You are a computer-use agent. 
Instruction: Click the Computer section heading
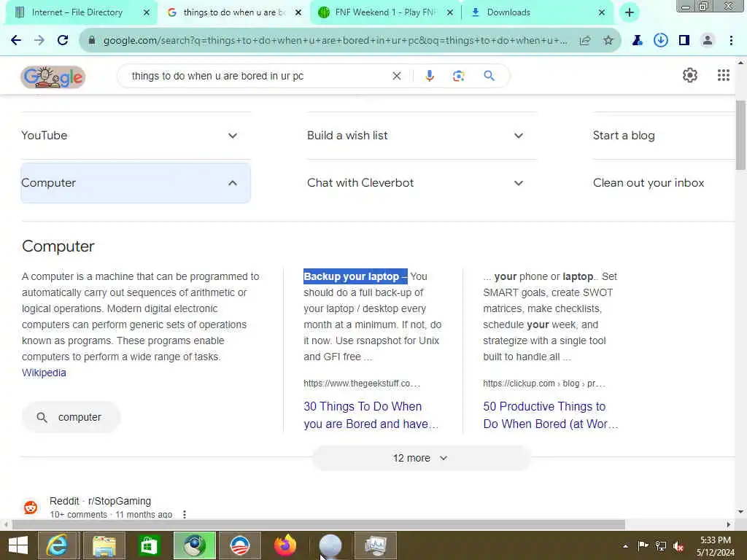click(58, 246)
